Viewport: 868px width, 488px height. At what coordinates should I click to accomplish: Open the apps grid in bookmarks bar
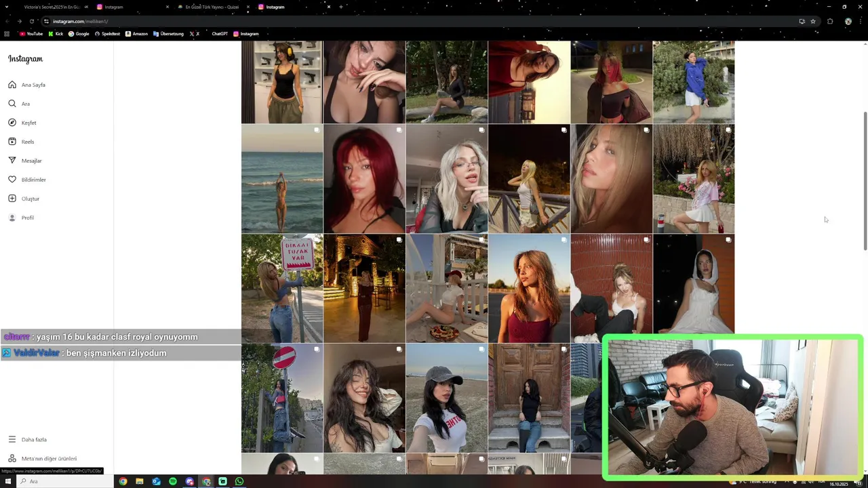click(7, 34)
